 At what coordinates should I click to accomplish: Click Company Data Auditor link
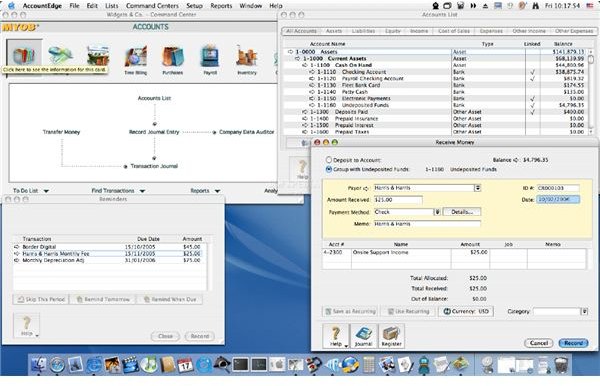coord(246,132)
